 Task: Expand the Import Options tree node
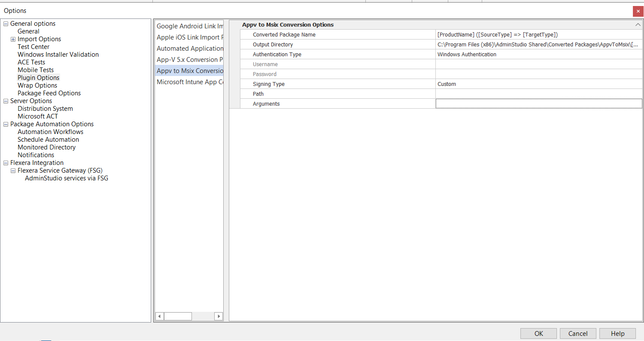[x=13, y=40]
